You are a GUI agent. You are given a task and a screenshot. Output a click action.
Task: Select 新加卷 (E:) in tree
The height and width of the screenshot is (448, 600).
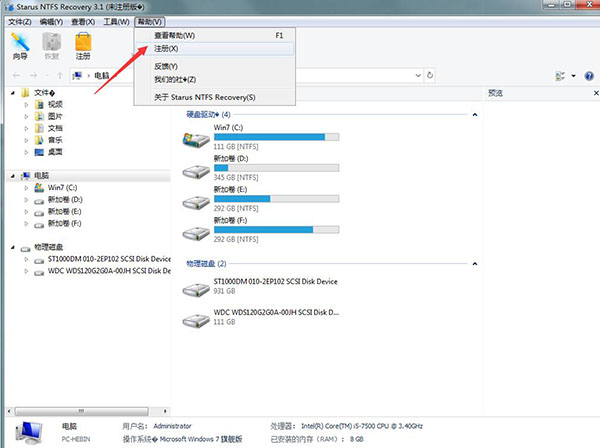tap(64, 212)
